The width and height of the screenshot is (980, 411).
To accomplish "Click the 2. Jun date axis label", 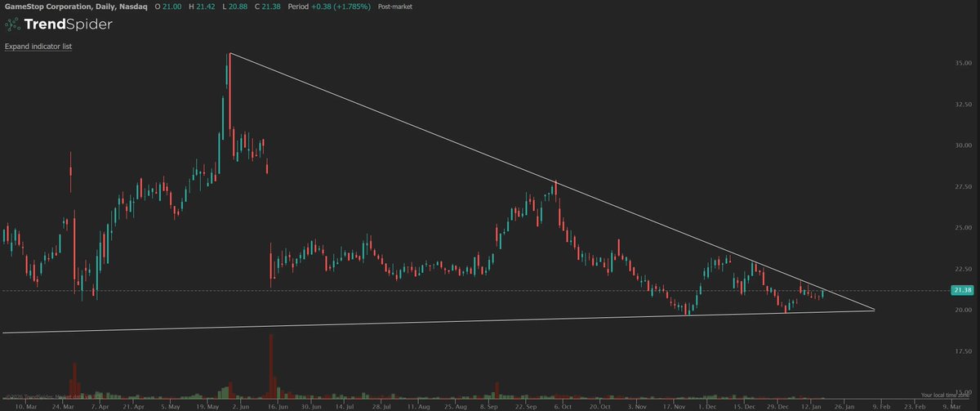I will [243, 405].
